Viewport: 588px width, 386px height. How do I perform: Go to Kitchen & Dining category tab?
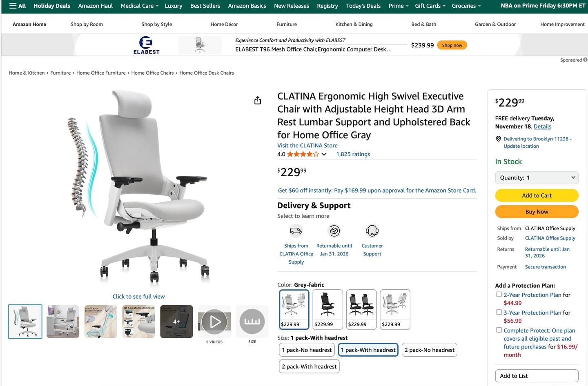(354, 24)
